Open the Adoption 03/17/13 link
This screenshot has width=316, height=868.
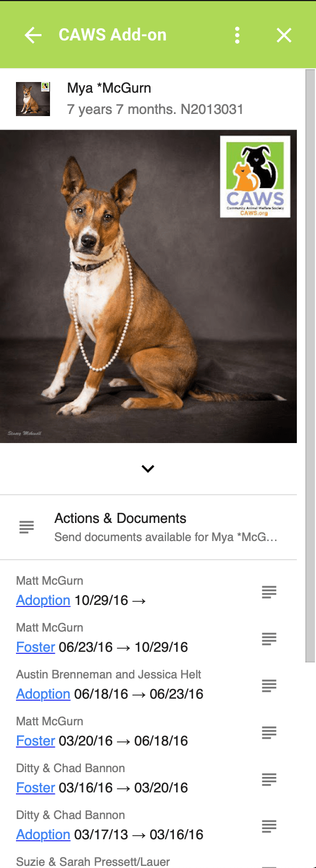(x=43, y=834)
